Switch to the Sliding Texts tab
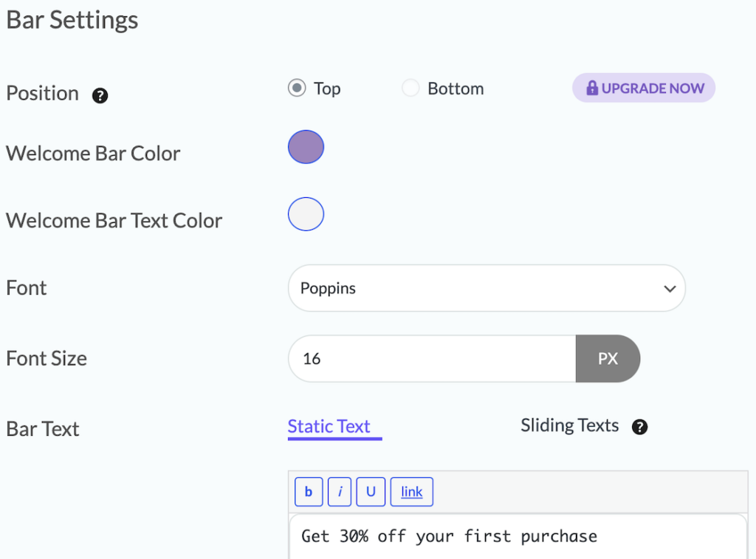This screenshot has height=559, width=756. click(x=569, y=425)
